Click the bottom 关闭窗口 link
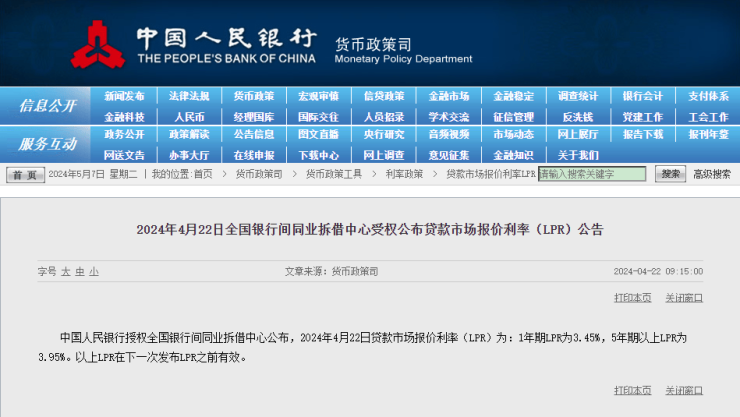This screenshot has height=417, width=740. tap(684, 389)
